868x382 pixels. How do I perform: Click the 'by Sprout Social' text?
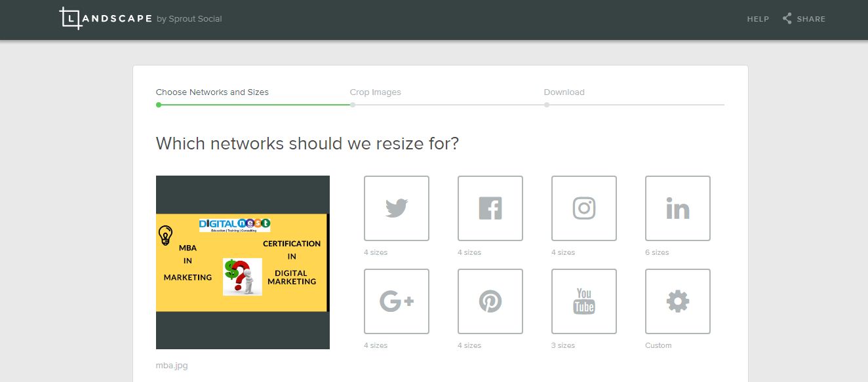click(189, 19)
